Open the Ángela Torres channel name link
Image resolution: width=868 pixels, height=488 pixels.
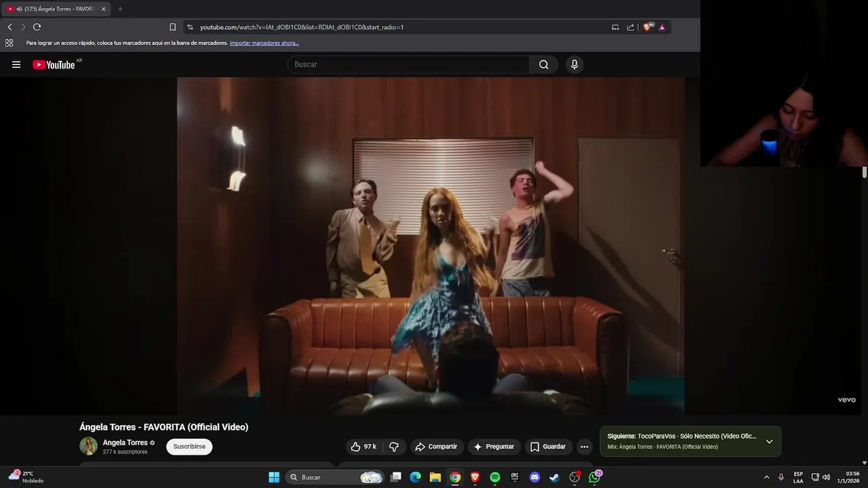coord(125,443)
